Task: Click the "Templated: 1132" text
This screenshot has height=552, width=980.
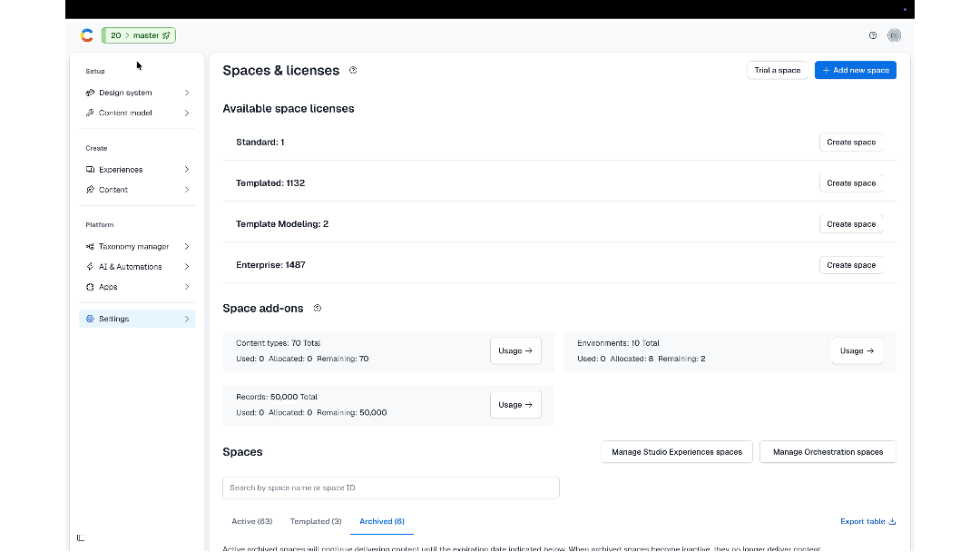Action: click(270, 183)
